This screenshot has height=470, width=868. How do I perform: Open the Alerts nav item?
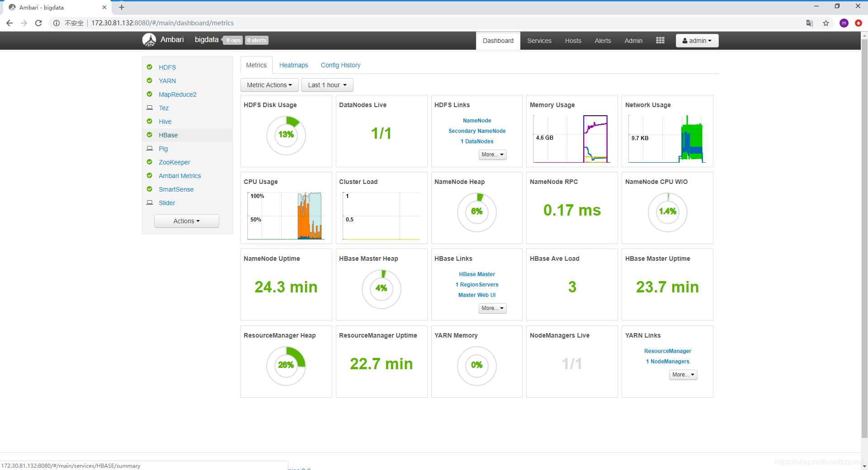click(x=603, y=41)
